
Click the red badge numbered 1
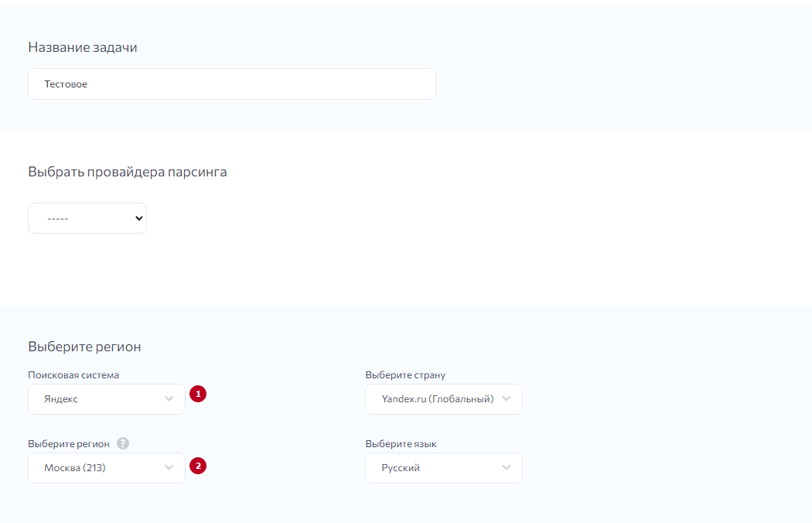197,395
